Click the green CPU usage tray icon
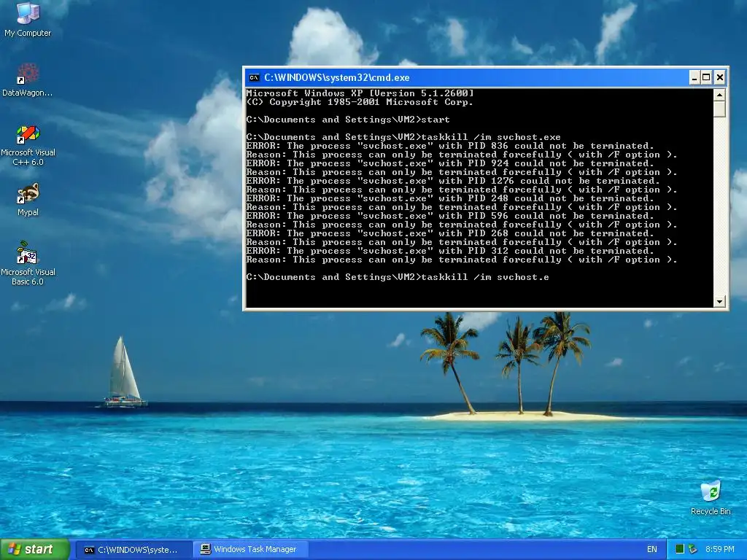 680,550
